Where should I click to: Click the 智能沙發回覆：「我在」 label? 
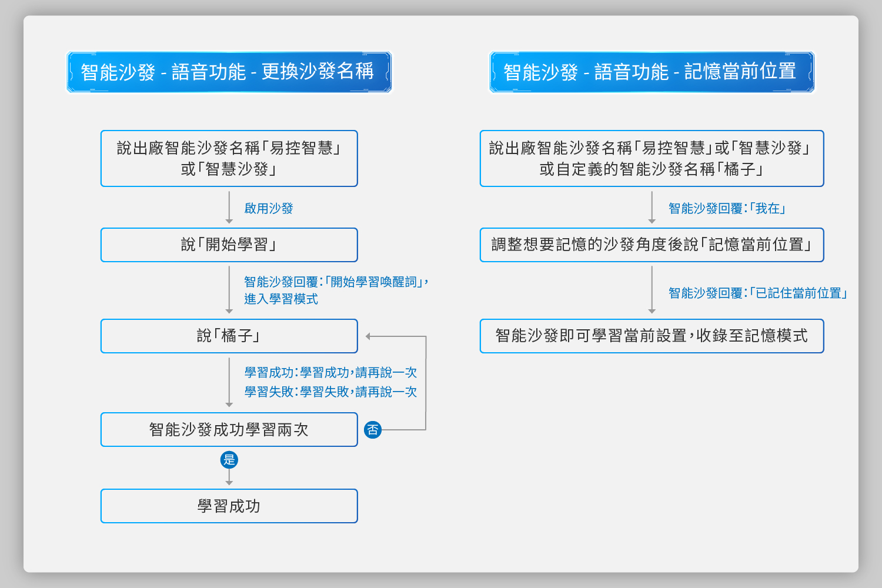[727, 208]
